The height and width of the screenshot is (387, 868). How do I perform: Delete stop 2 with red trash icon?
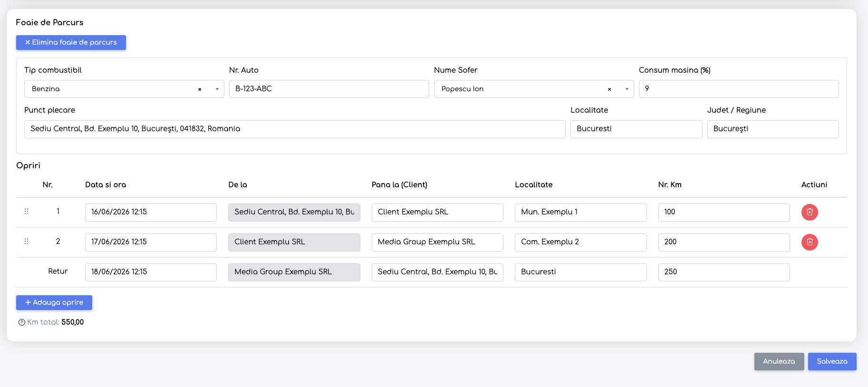(810, 242)
